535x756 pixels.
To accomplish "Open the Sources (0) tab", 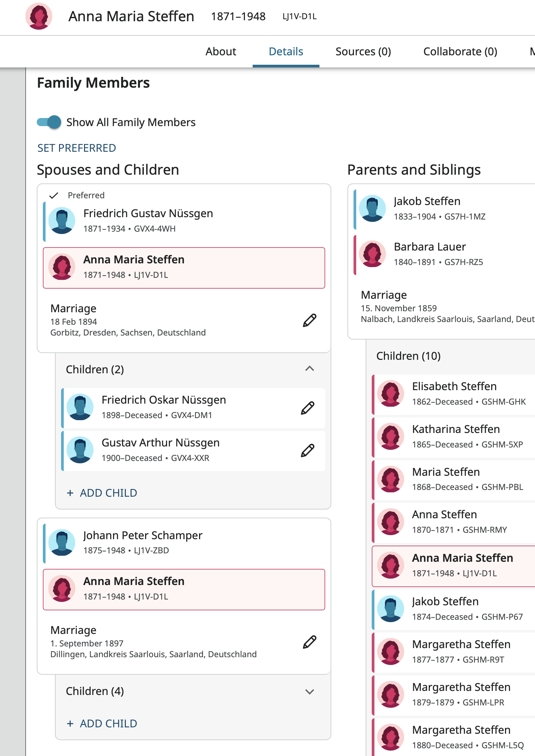I will [363, 52].
